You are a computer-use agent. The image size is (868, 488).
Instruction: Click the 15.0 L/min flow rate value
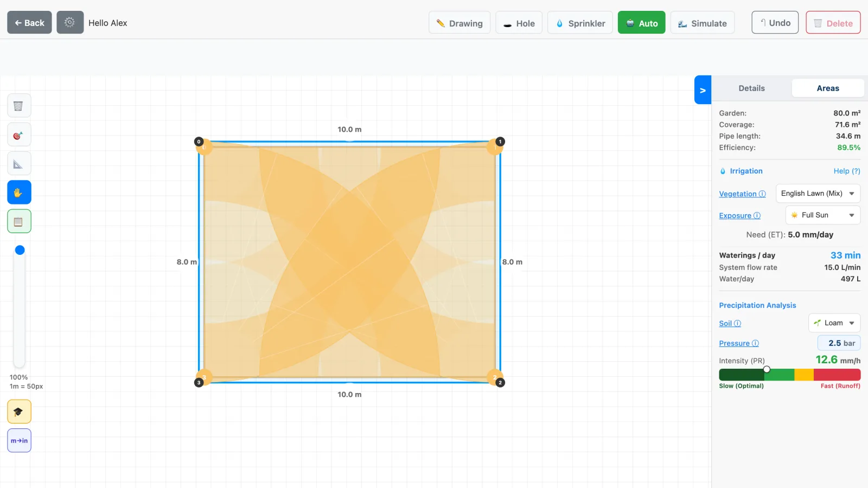(x=842, y=267)
